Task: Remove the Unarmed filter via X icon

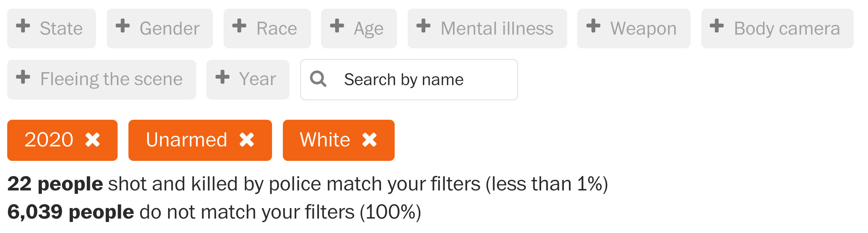Action: 247,140
